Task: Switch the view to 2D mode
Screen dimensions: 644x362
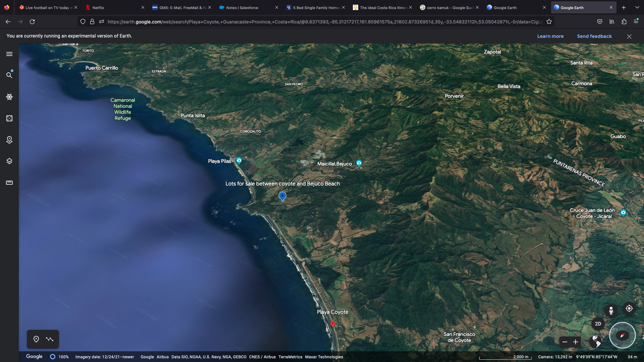Action: click(598, 323)
